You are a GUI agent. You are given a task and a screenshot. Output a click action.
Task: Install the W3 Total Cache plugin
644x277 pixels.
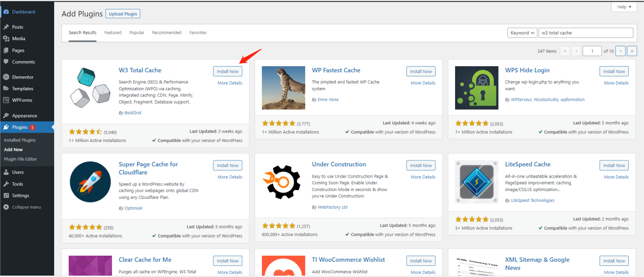pos(228,71)
